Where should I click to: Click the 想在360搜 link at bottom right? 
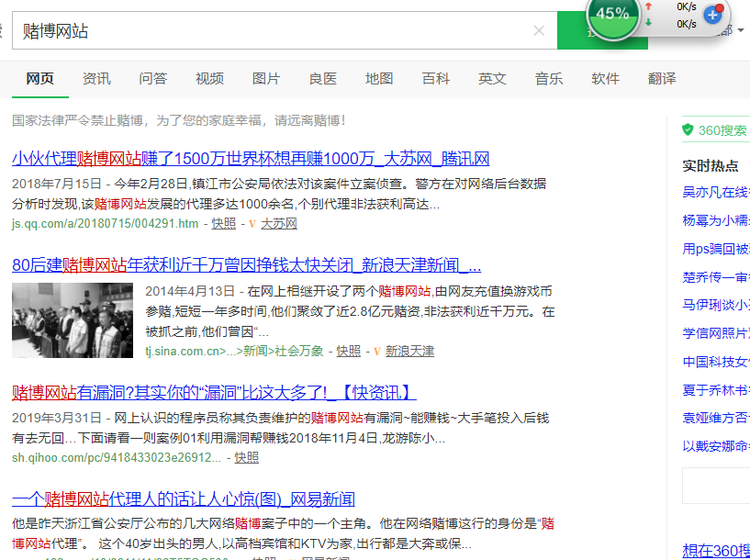point(716,551)
